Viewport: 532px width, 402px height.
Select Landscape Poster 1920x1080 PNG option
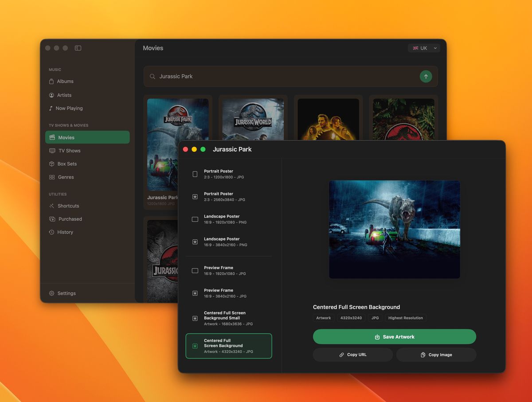[229, 219]
